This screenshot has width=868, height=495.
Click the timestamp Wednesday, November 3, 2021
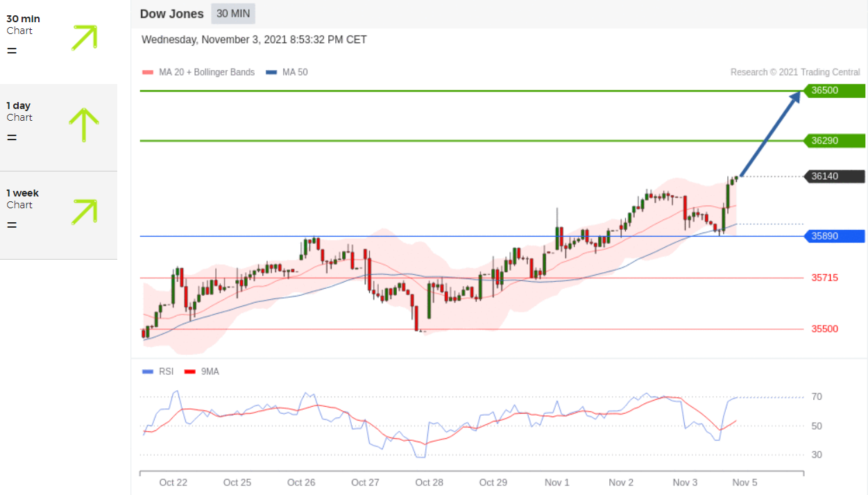pyautogui.click(x=254, y=40)
